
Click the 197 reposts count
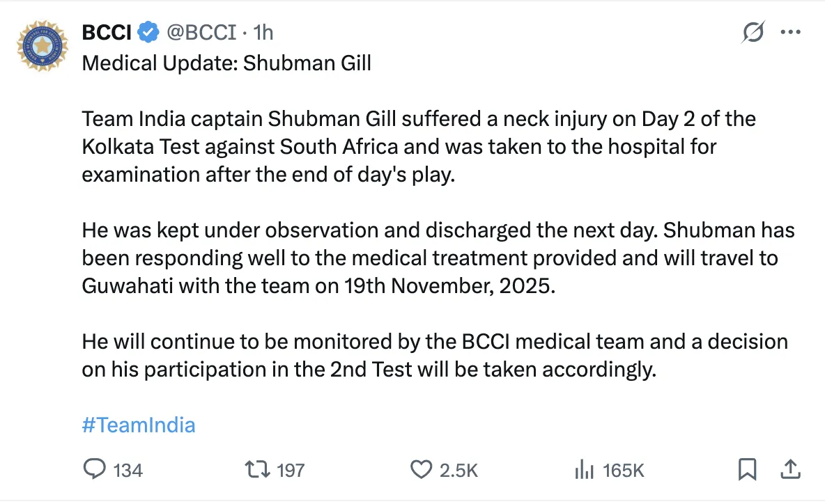coord(291,471)
